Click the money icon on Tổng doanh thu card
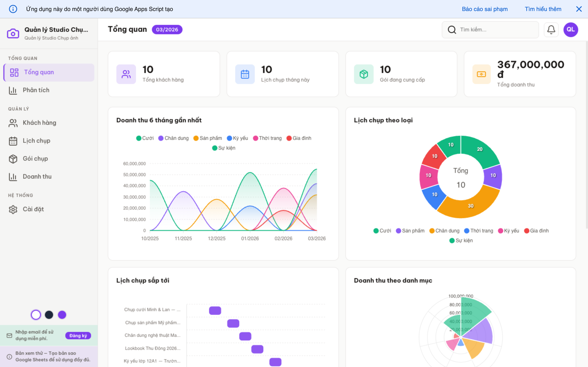 [x=481, y=74]
